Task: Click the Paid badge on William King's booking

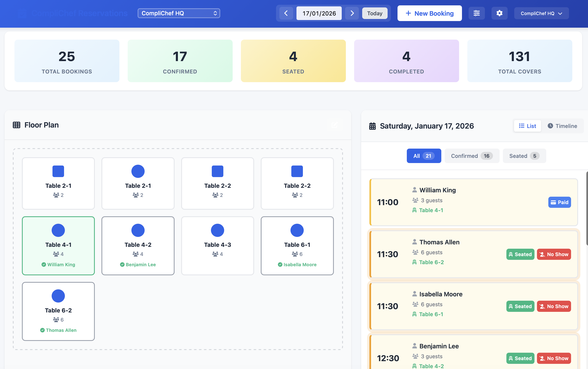Action: pyautogui.click(x=559, y=202)
